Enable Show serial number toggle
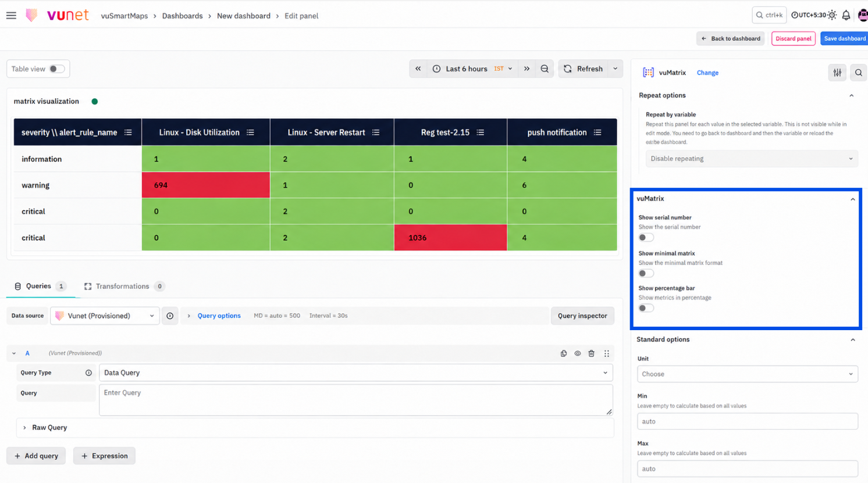Image resolution: width=868 pixels, height=483 pixels. tap(646, 238)
